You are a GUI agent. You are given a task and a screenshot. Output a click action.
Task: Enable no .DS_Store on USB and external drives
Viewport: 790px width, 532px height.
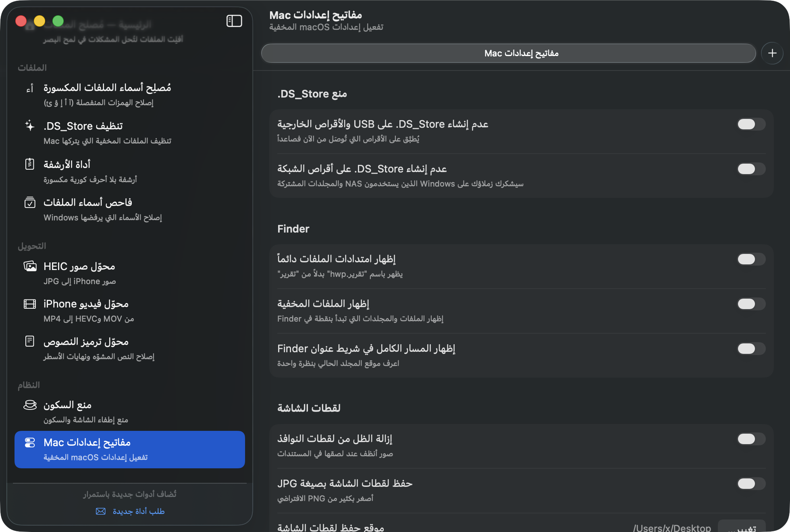751,124
